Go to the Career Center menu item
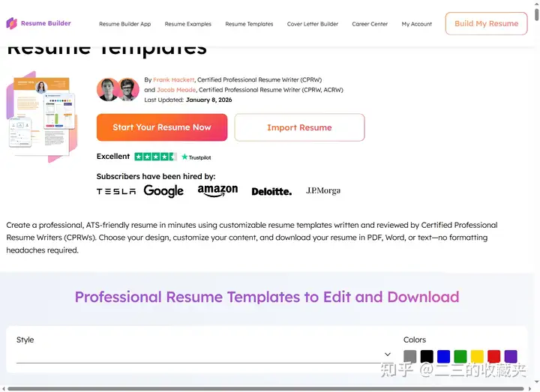Screen dimensions: 540x392 click(370, 24)
